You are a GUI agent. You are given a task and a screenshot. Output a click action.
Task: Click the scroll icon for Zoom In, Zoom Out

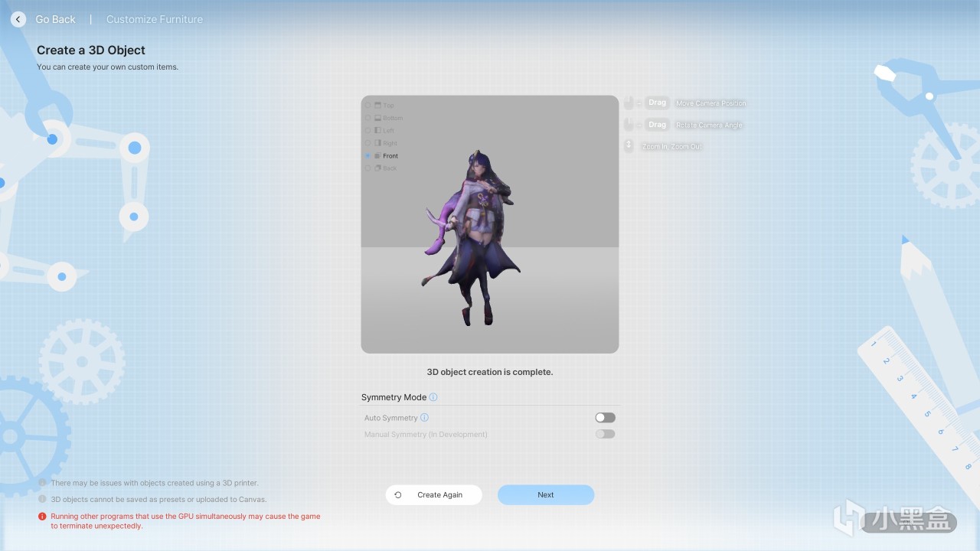pos(629,145)
